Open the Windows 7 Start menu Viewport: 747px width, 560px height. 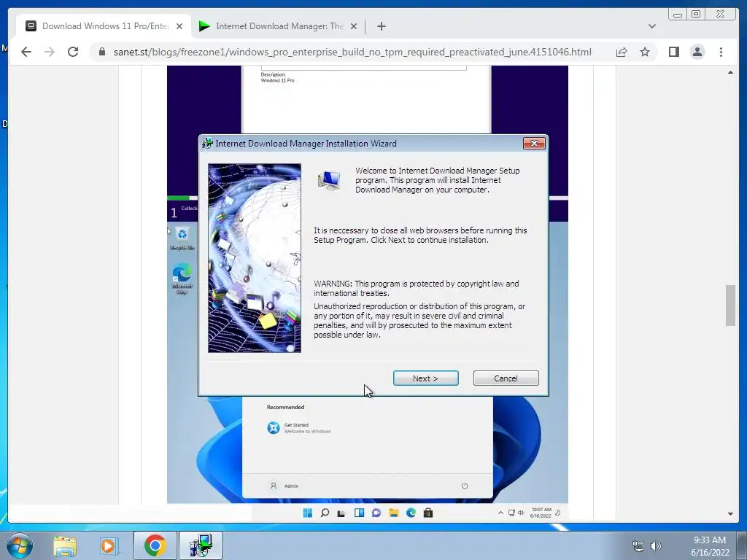click(x=19, y=545)
